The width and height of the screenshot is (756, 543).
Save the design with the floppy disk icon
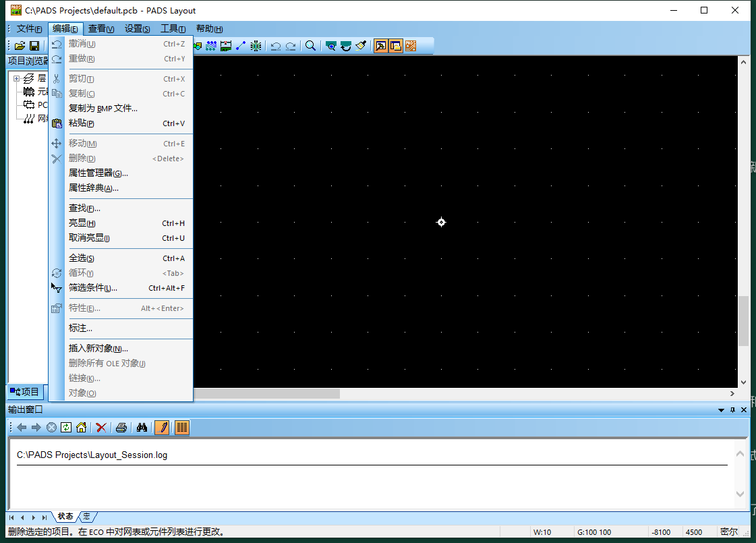[x=34, y=46]
